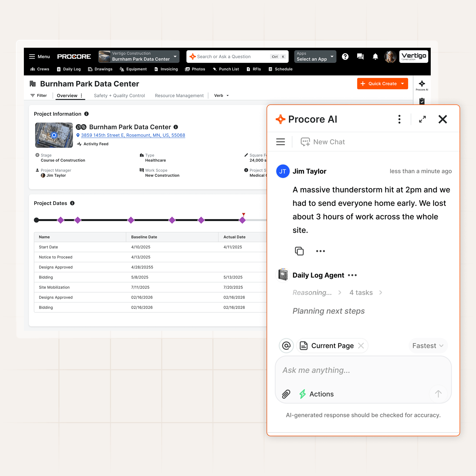This screenshot has height=476, width=476.
Task: Open the Daily Log tool
Action: point(69,69)
